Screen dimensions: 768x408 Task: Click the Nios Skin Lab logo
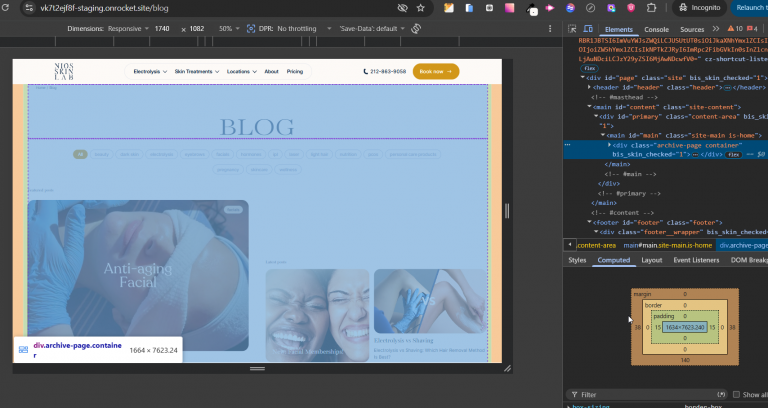pyautogui.click(x=64, y=72)
